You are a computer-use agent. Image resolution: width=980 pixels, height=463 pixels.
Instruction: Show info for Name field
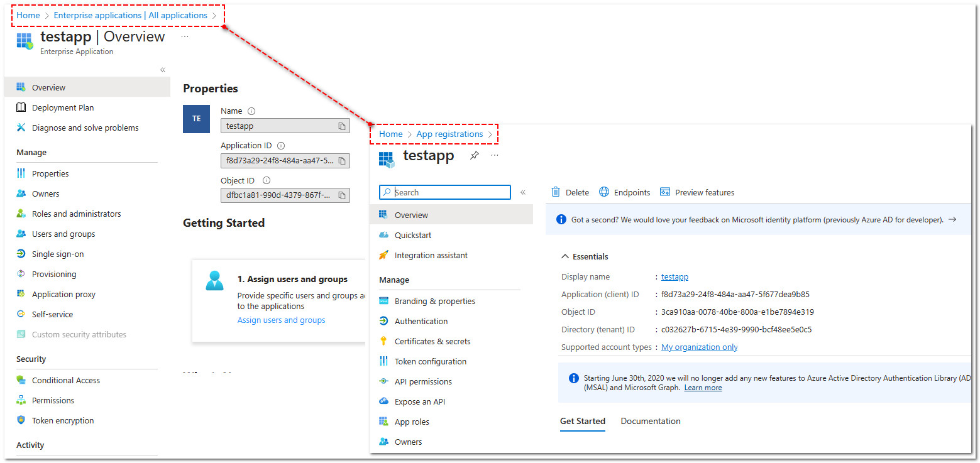251,111
